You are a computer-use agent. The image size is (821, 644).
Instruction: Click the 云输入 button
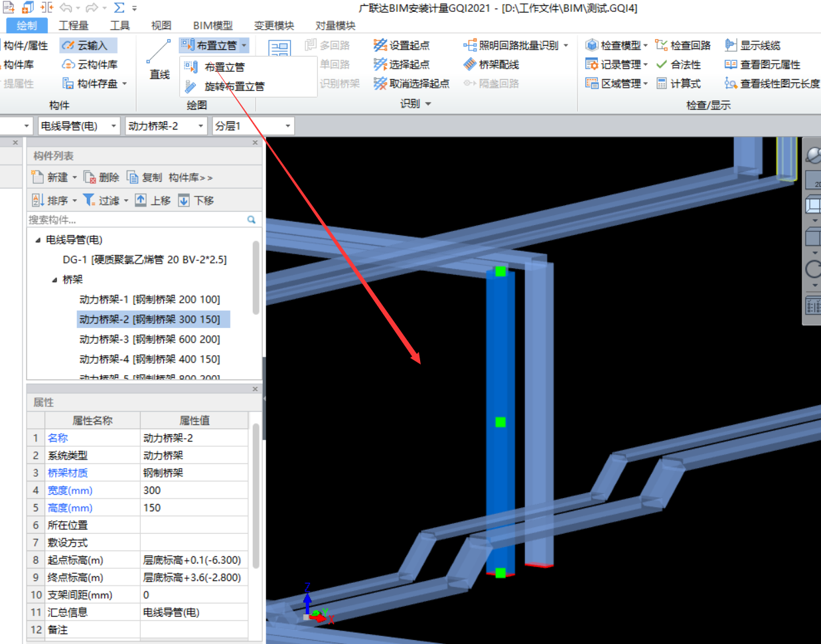(x=88, y=45)
